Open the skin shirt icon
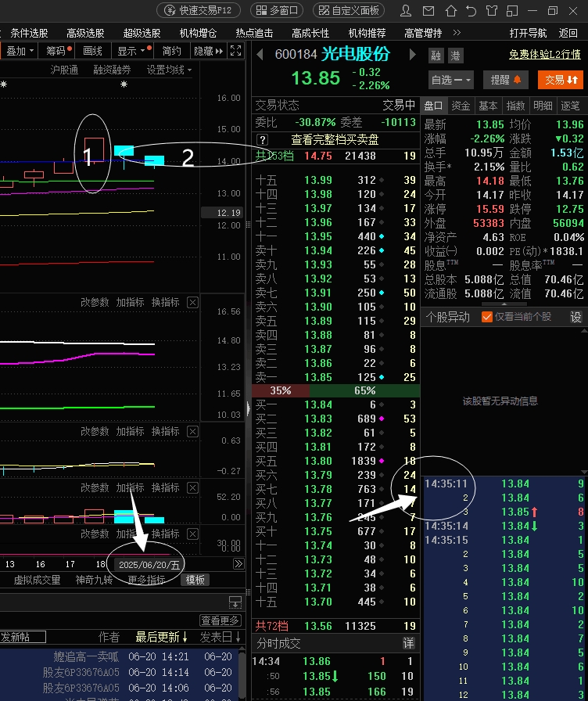Image resolution: width=588 pixels, height=701 pixels. tap(492, 10)
